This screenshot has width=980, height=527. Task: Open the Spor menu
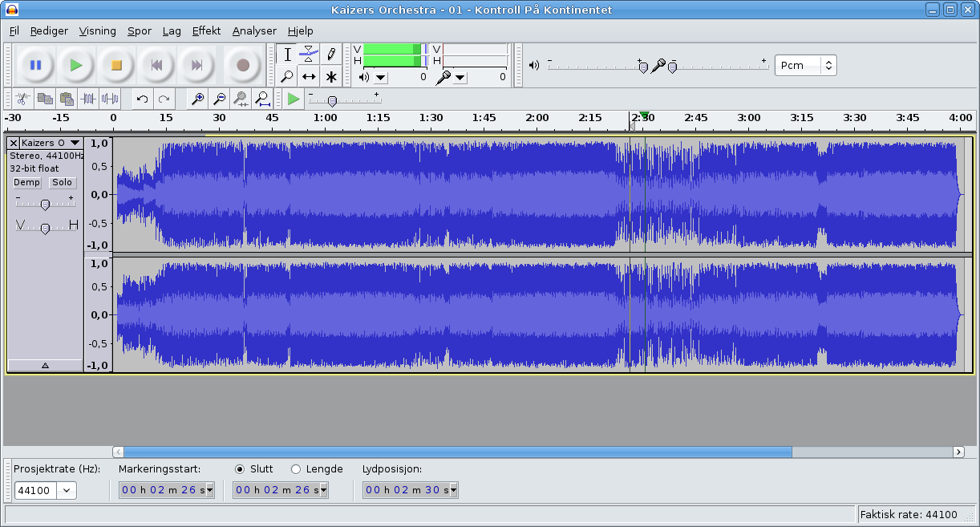pyautogui.click(x=139, y=31)
